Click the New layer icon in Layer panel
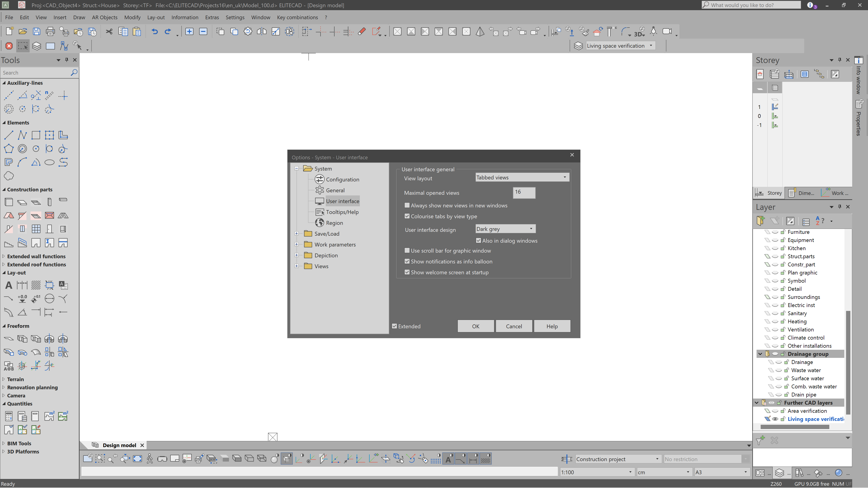Image resolution: width=868 pixels, height=488 pixels. [760, 221]
